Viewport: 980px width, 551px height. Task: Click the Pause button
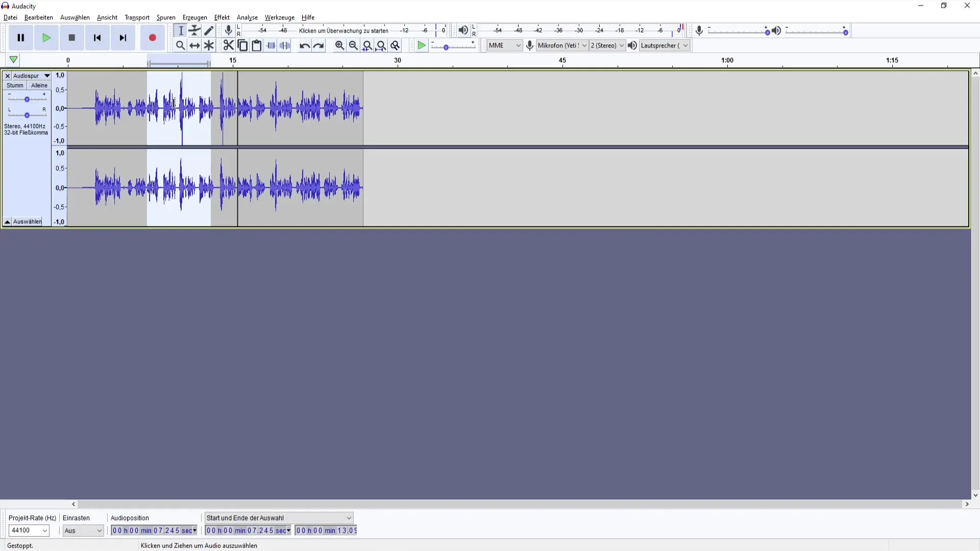click(x=21, y=38)
